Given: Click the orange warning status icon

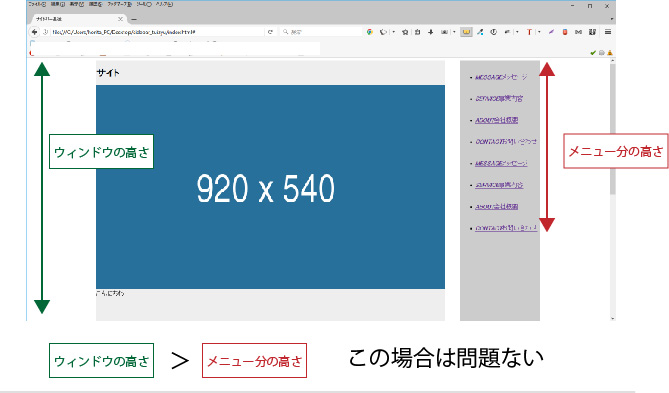Looking at the screenshot, I should (610, 53).
